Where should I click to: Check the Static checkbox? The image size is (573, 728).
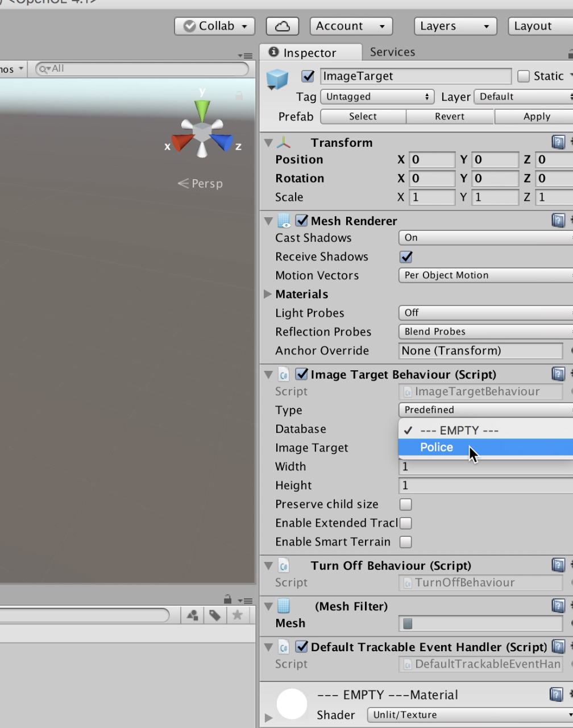524,76
